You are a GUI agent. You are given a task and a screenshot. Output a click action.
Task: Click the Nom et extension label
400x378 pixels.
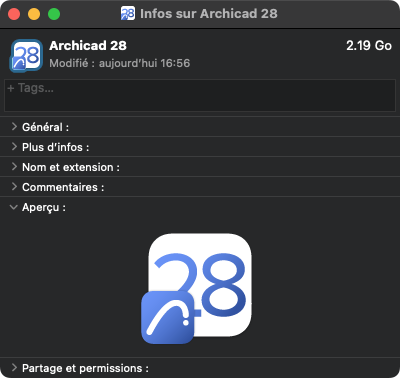tap(71, 167)
